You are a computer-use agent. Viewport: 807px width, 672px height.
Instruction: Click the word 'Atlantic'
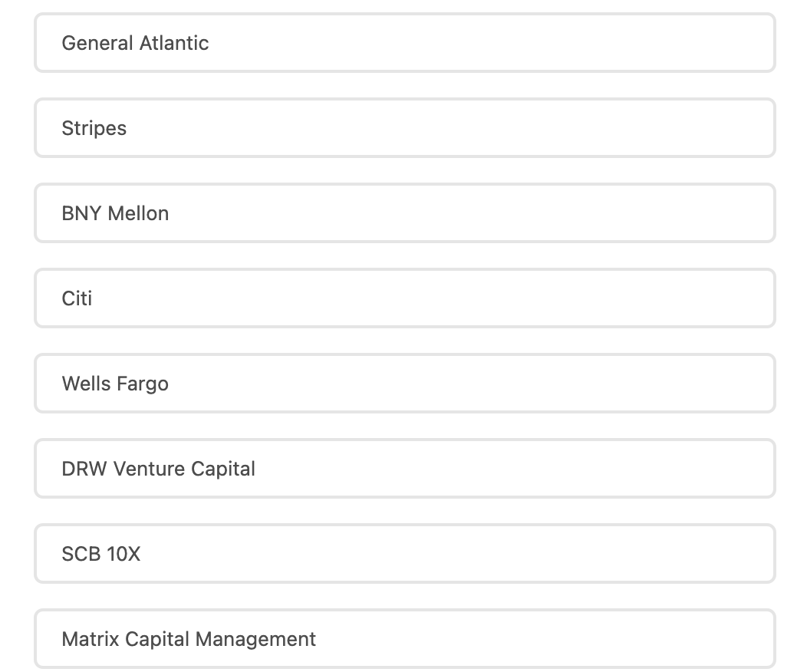coord(173,43)
